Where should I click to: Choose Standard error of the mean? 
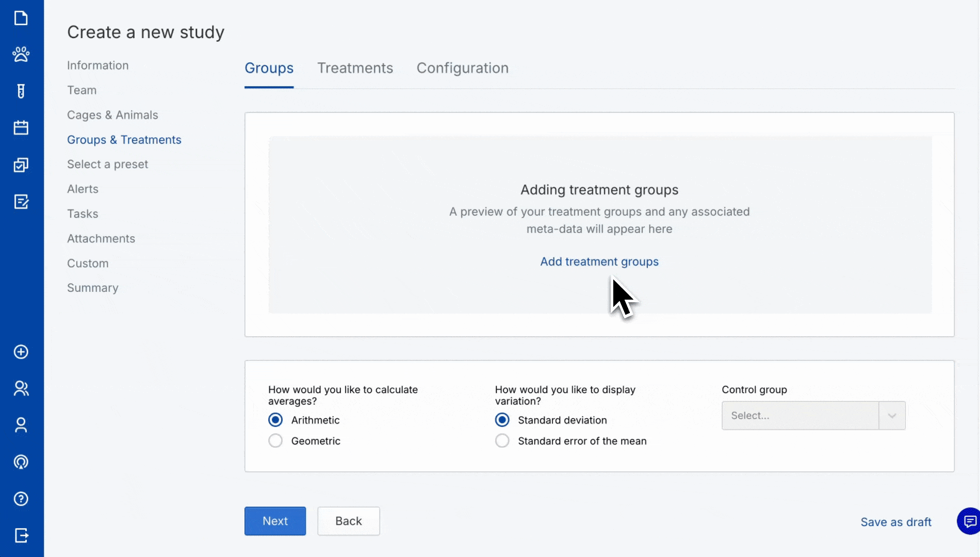[502, 440]
